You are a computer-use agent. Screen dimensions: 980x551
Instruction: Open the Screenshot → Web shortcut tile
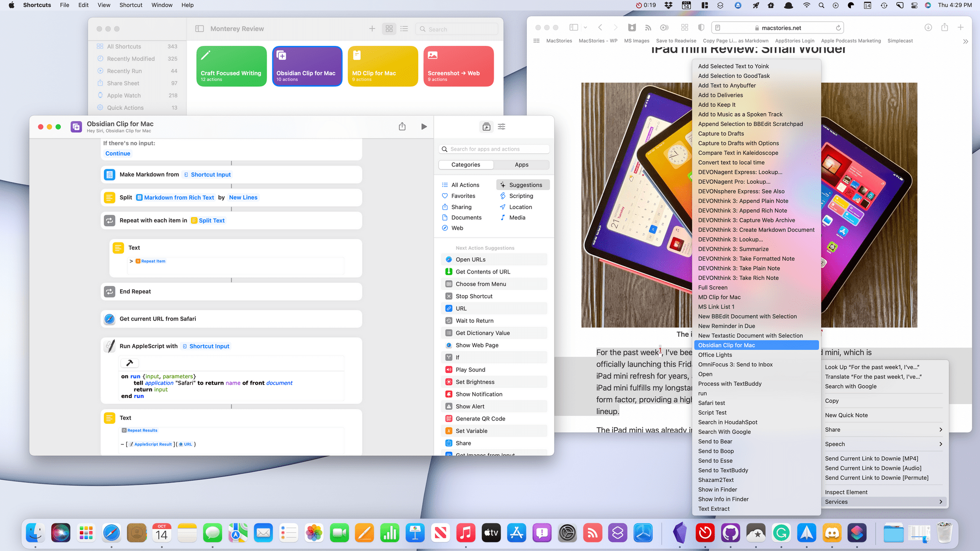pyautogui.click(x=458, y=66)
